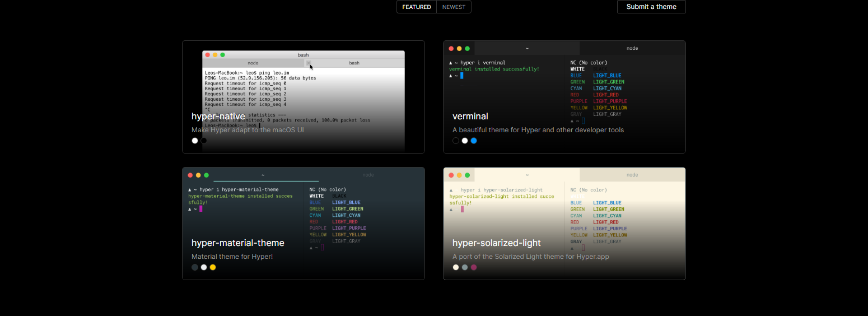Click tab close icon in hyper-native preview
The height and width of the screenshot is (316, 868).
pyautogui.click(x=309, y=63)
